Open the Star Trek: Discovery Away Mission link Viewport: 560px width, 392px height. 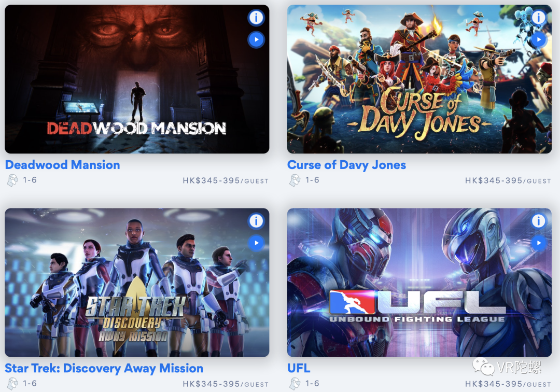[x=104, y=369]
